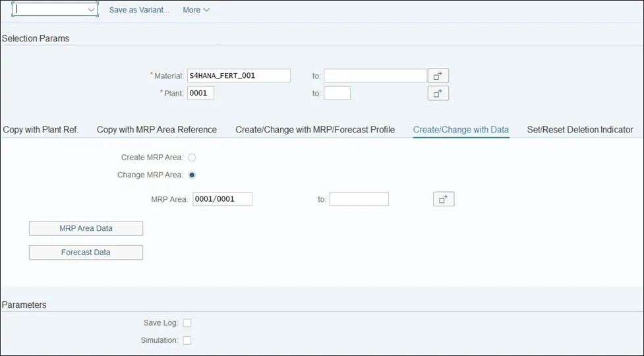Click the MRP Area Data button
Screen dimensions: 644x356
(x=86, y=229)
